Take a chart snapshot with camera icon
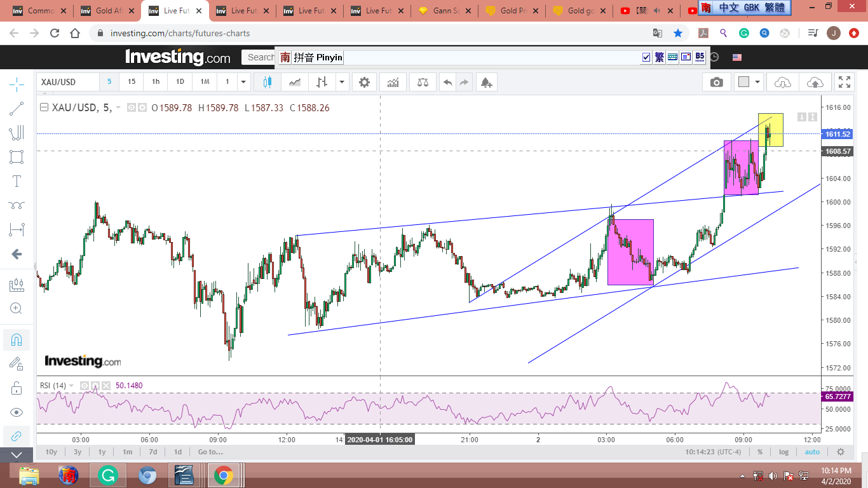 point(716,82)
